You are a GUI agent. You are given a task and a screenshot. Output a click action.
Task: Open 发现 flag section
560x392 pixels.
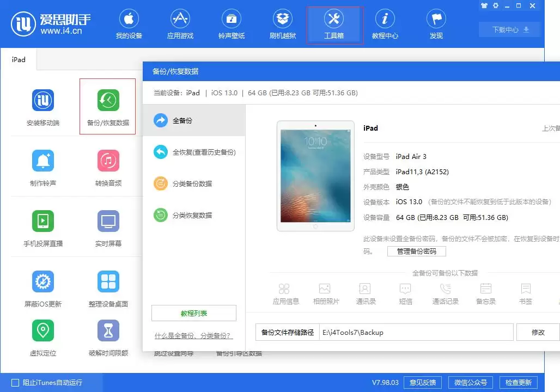click(436, 24)
